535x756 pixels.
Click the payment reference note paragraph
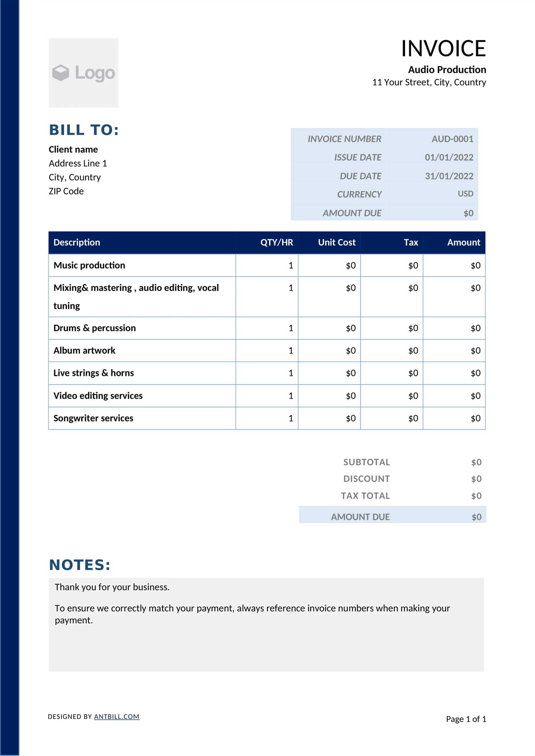coord(252,614)
